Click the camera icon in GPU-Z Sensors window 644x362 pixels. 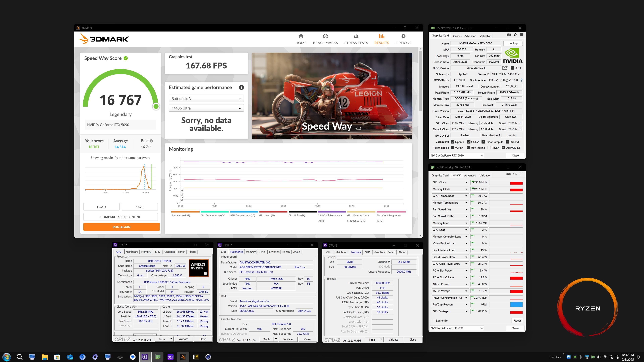pos(508,174)
